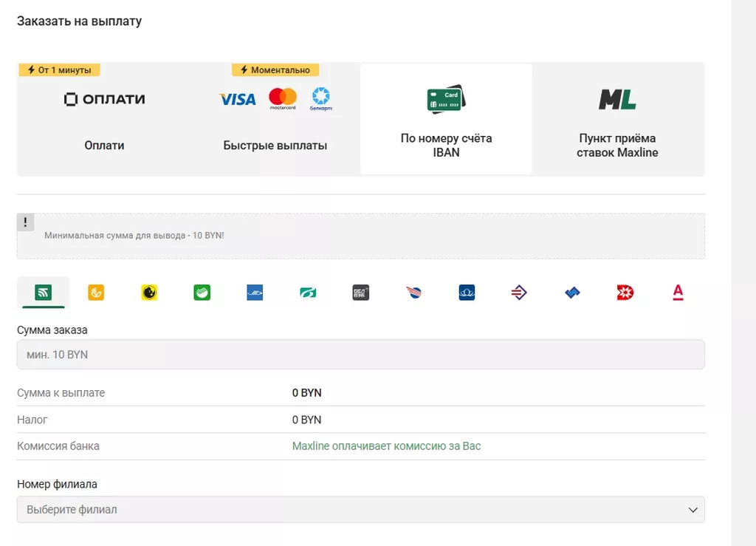The height and width of the screenshot is (546, 756).
Task: Select the red-and-blue arrow bank icon
Action: [519, 293]
